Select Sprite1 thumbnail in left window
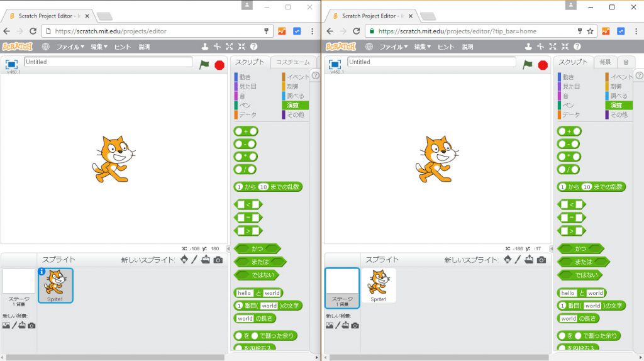 (55, 286)
